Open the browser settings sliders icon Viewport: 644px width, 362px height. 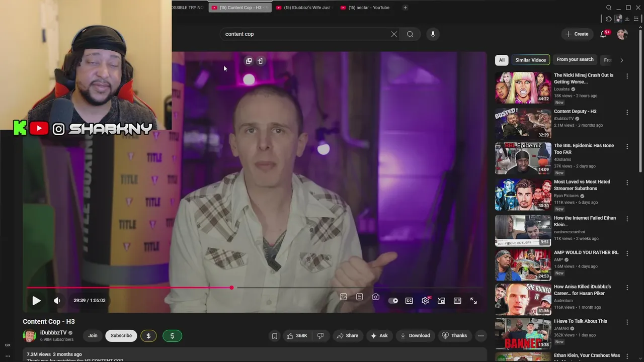coord(636,19)
